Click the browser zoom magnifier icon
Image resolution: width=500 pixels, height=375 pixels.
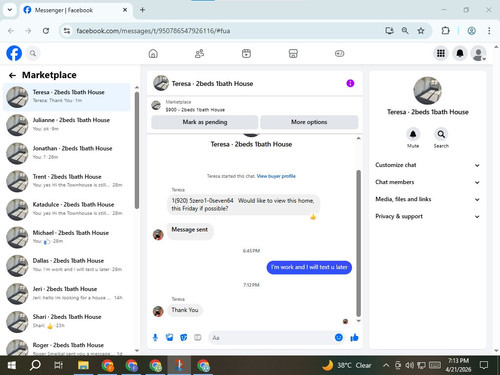coord(405,31)
